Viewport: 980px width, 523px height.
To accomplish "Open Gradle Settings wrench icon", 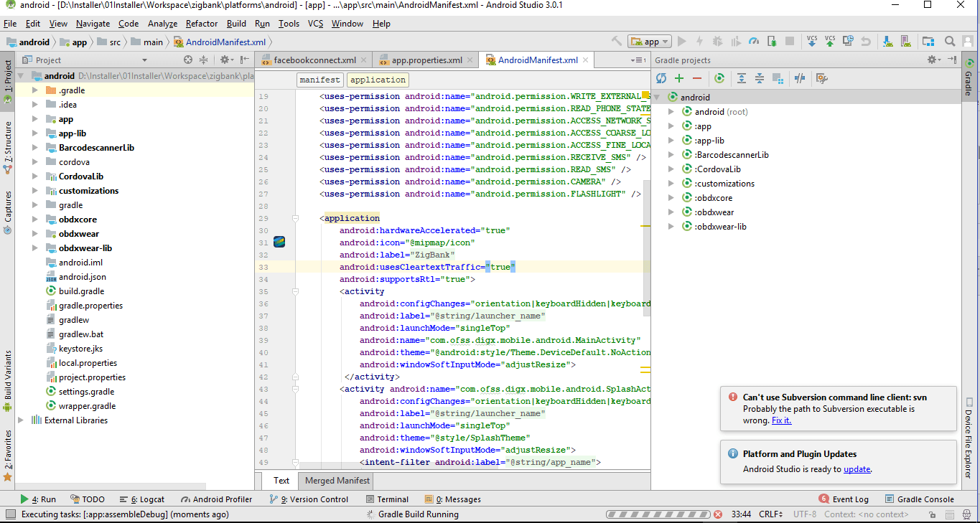I will click(822, 78).
